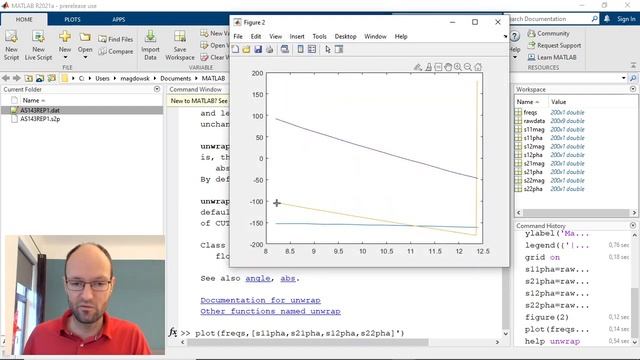This screenshot has width=640, height=360.
Task: Click Print Figure icon in Figure 2 toolbar
Action: 269,49
